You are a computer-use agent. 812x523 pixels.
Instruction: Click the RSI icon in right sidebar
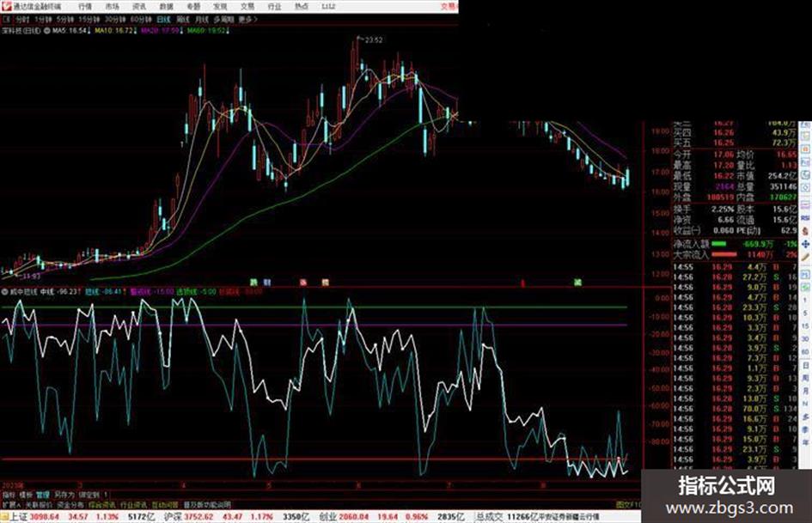tap(805, 218)
